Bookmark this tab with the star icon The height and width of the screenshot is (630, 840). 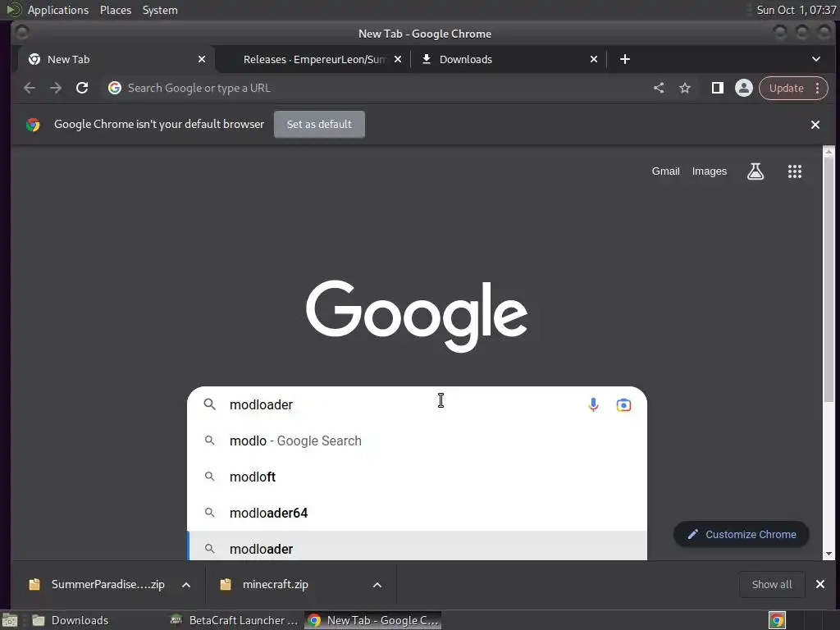coord(685,88)
